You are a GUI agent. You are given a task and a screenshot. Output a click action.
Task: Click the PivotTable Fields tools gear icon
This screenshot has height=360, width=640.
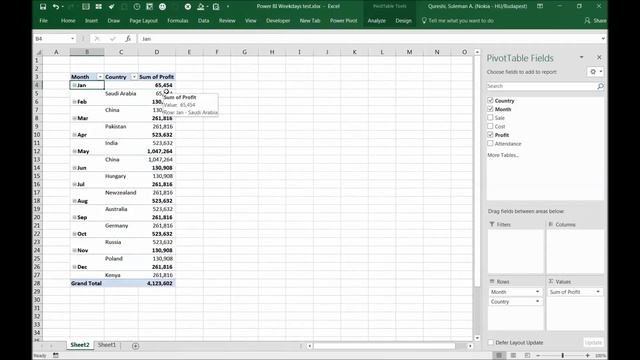coord(593,72)
